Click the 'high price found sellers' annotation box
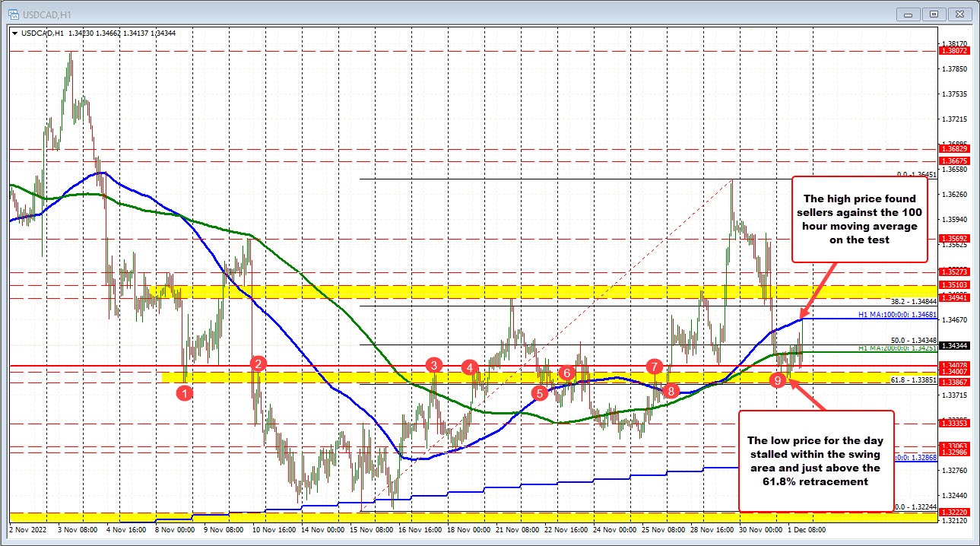 860,220
